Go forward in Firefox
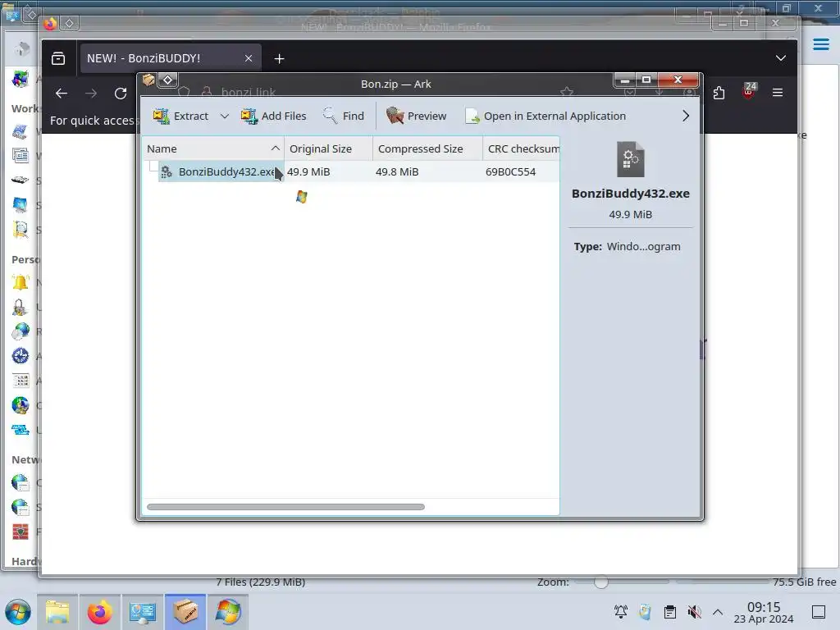Viewport: 840px width, 630px height. (x=91, y=94)
